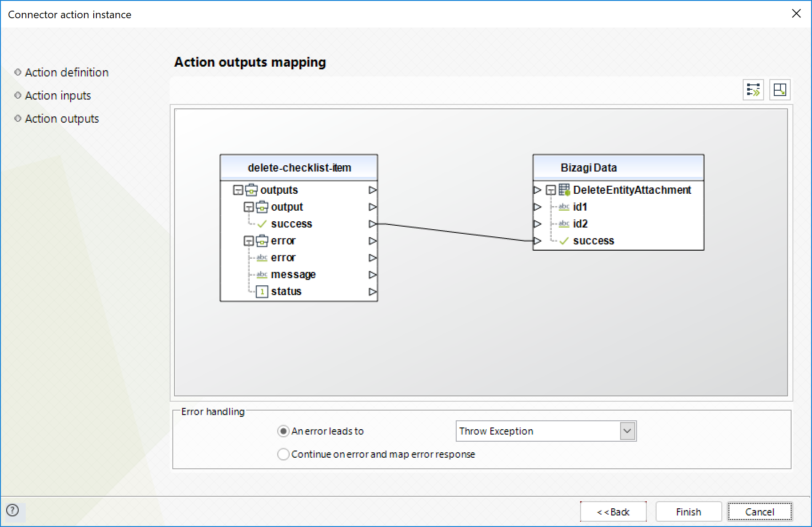Click input arrow of Bizagi success row
This screenshot has width=812, height=527.
click(x=537, y=240)
